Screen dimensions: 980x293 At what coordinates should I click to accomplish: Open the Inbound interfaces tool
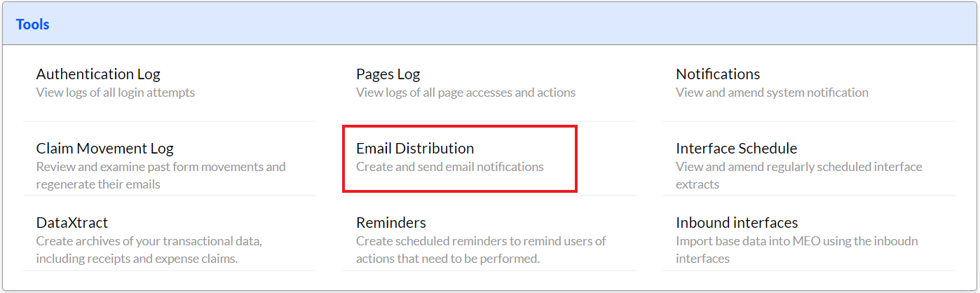point(737,222)
